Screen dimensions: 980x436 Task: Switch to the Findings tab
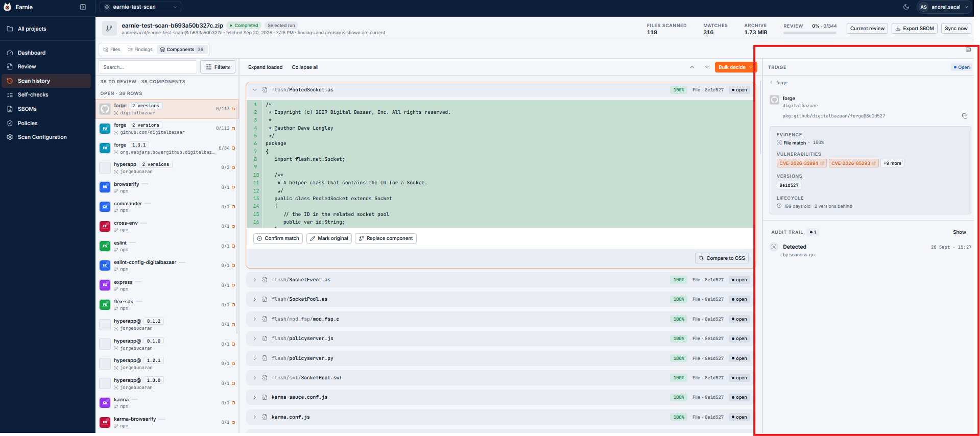point(140,50)
